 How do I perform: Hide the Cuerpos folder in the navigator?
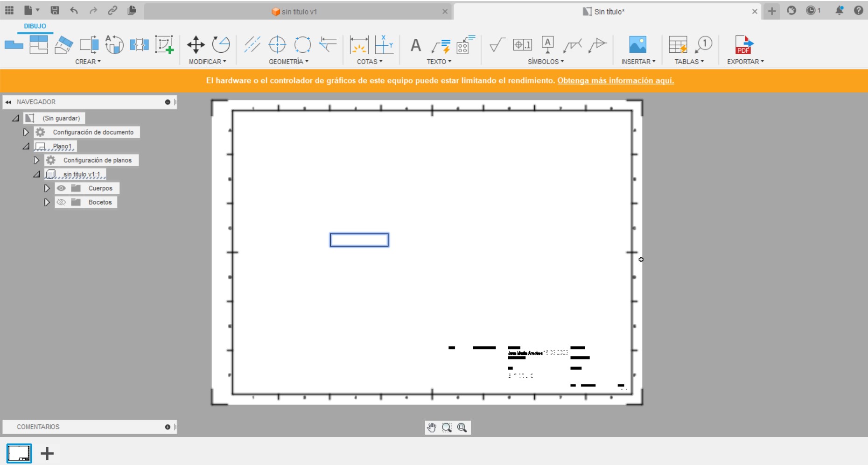pos(62,188)
